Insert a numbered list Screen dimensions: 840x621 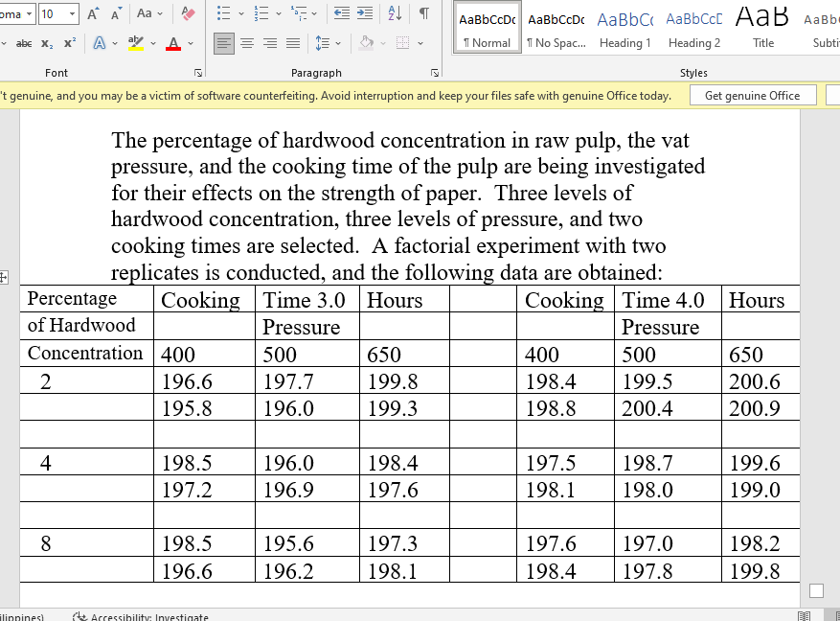(x=261, y=13)
